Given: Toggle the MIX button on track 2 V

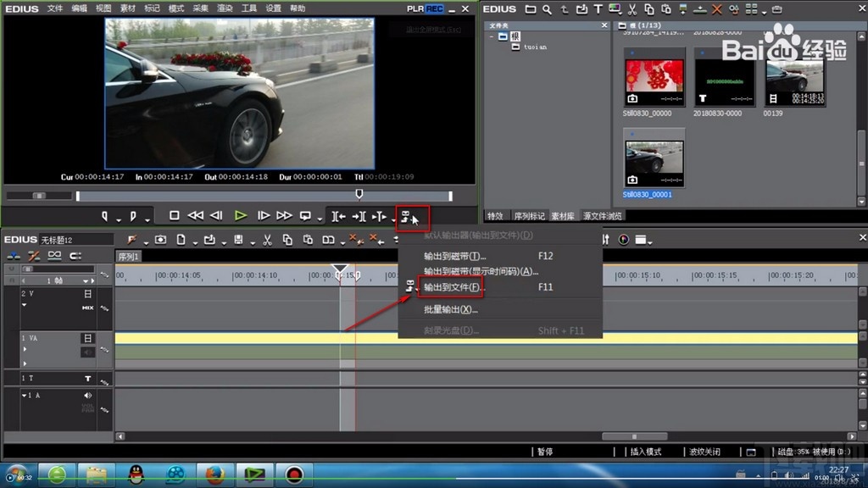Looking at the screenshot, I should pos(87,308).
